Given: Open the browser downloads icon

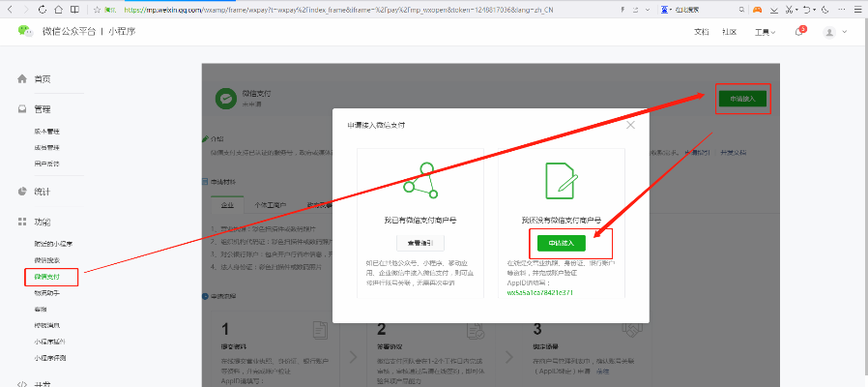Looking at the screenshot, I should click(x=774, y=10).
